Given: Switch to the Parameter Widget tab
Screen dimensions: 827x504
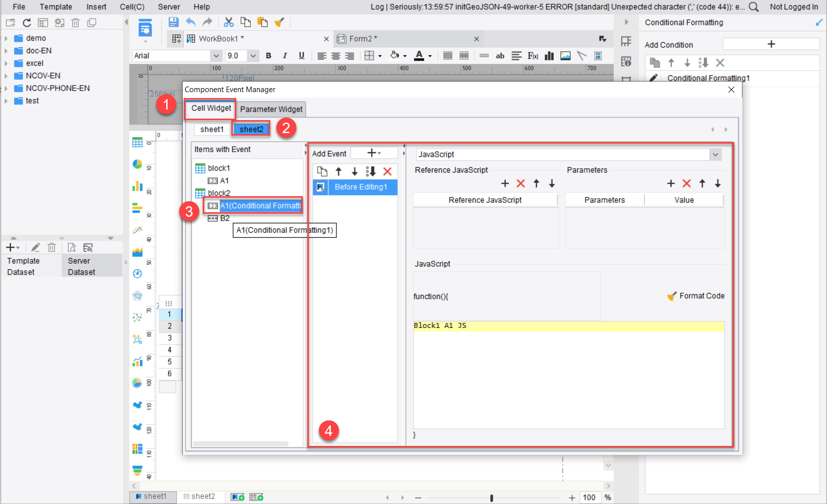Looking at the screenshot, I should [271, 109].
